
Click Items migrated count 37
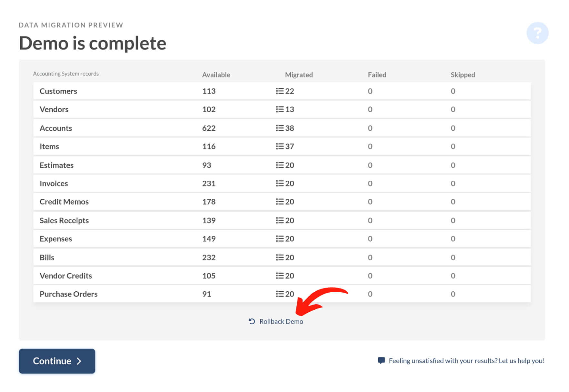coord(290,146)
